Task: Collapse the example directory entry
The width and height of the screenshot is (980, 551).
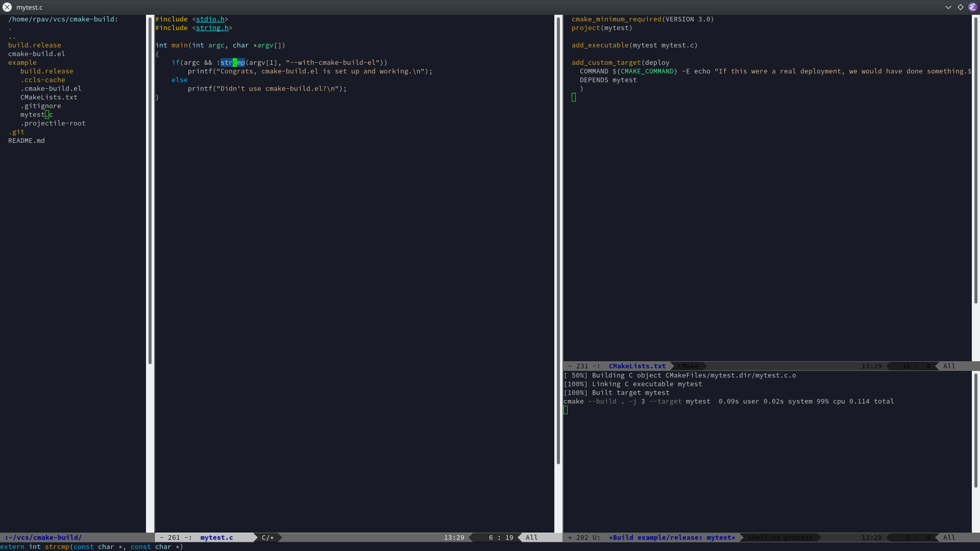Action: tap(22, 62)
